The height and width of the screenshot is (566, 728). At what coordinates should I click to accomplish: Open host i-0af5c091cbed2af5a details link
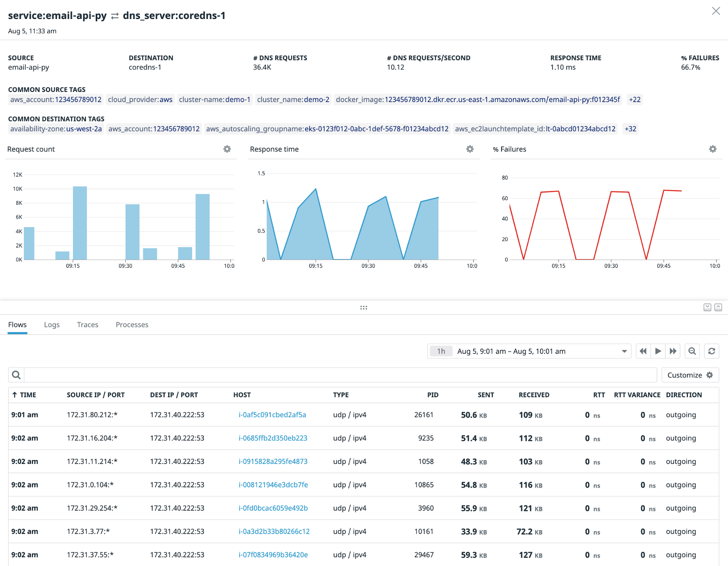(272, 414)
